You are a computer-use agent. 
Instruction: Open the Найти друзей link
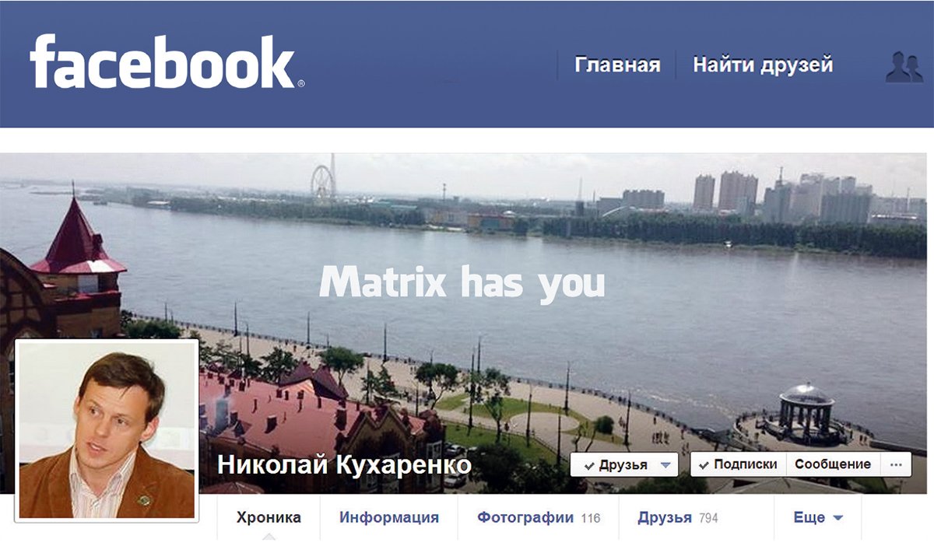763,65
